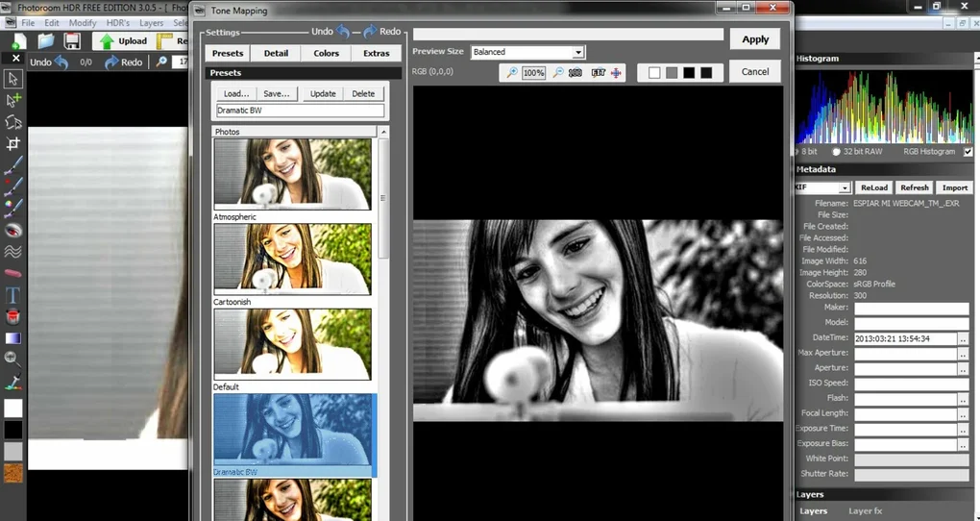This screenshot has width=980, height=521.
Task: Select the plain paintbrush tool
Action: click(13, 165)
